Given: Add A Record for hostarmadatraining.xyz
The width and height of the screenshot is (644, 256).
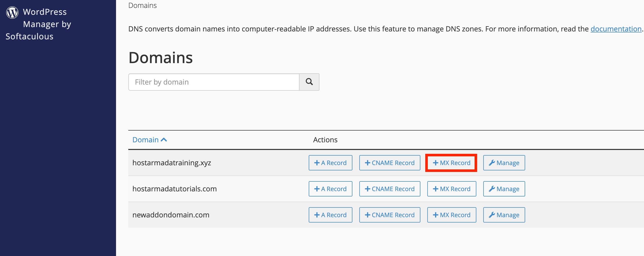Looking at the screenshot, I should point(330,163).
